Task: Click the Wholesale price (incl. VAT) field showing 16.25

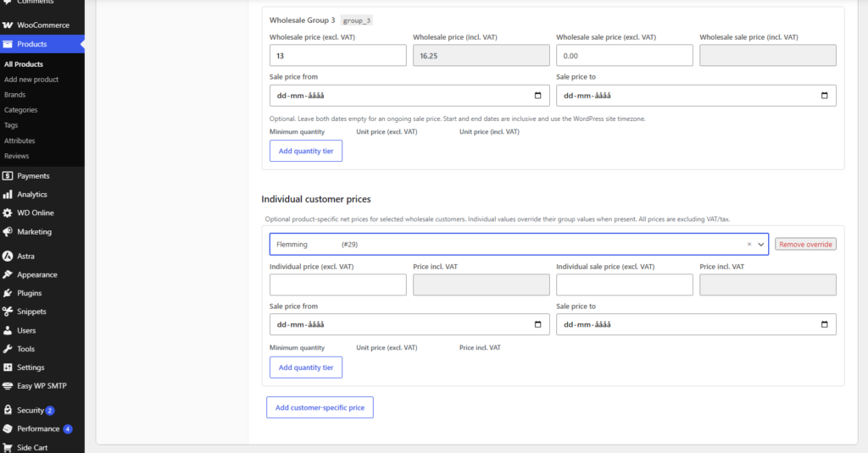Action: [x=481, y=55]
